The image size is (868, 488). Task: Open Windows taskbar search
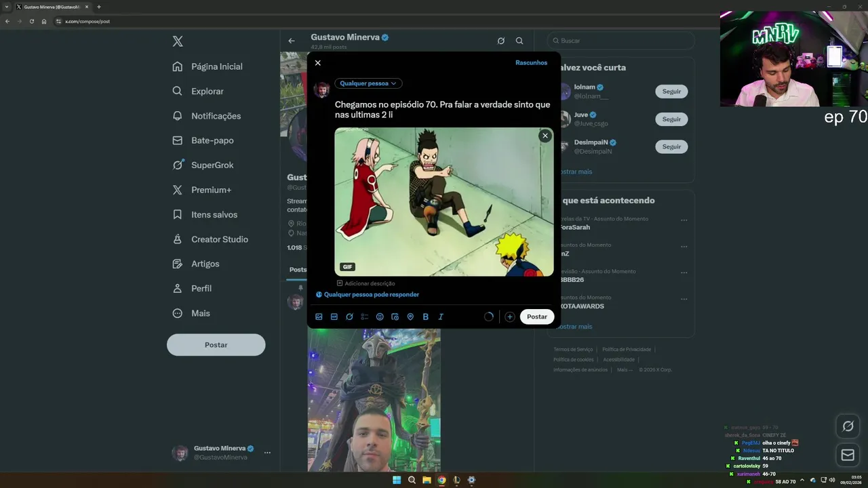(412, 480)
